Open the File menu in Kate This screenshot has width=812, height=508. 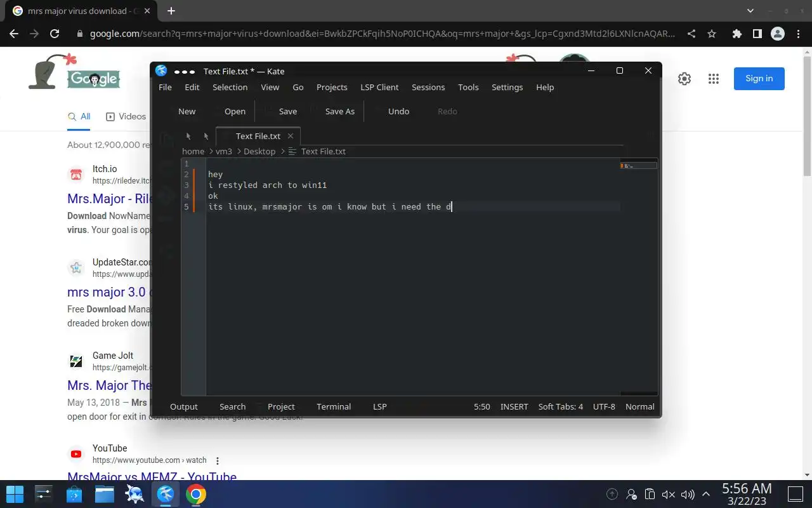pos(165,87)
